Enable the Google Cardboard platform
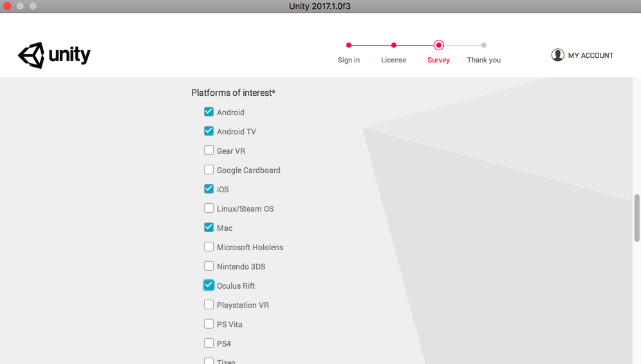The height and width of the screenshot is (364, 641). pos(209,170)
